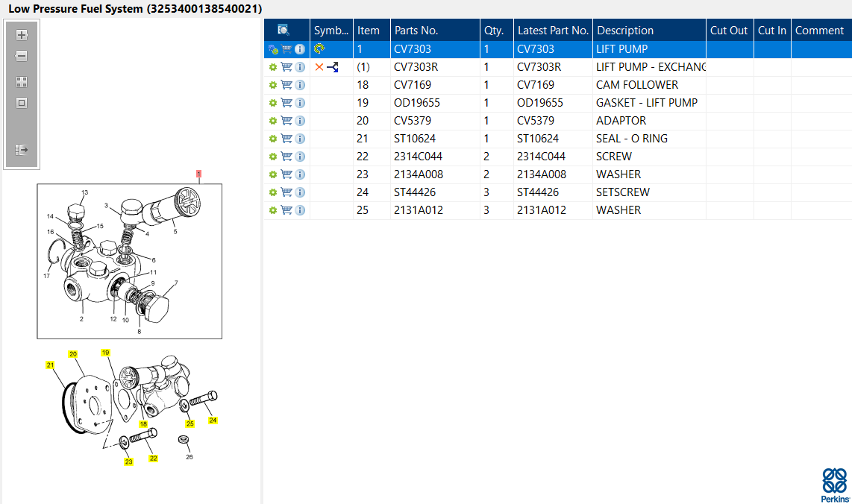Select the SEAL - O RING cell
This screenshot has height=504, width=852.
(x=649, y=139)
